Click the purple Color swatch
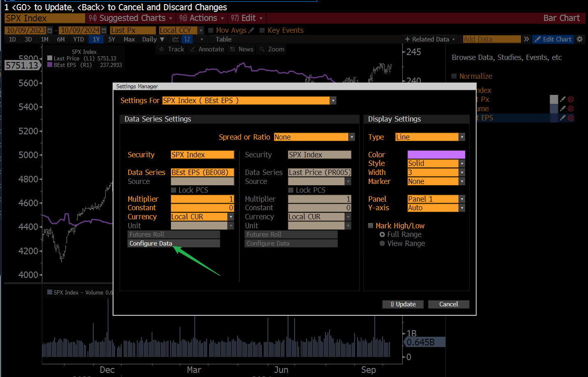 tap(436, 154)
